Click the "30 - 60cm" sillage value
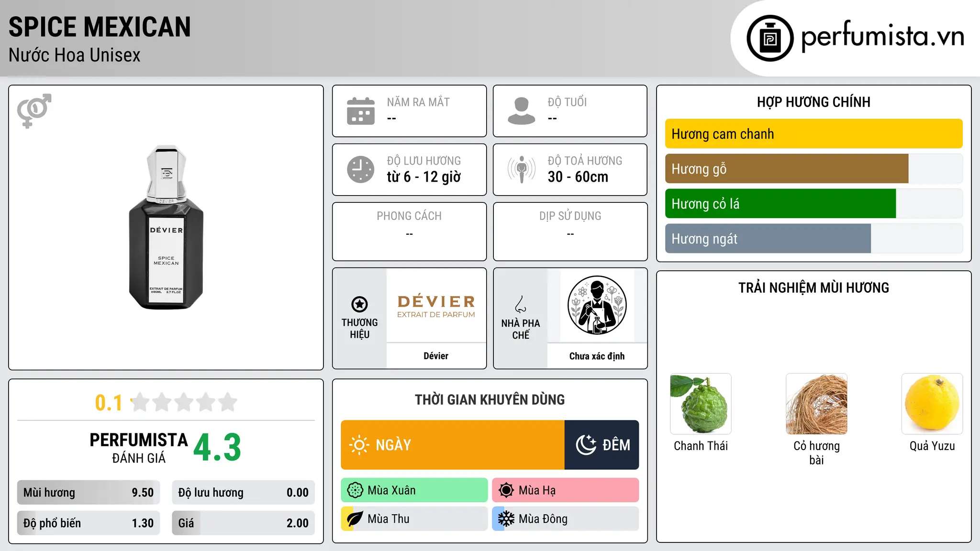 click(x=578, y=177)
